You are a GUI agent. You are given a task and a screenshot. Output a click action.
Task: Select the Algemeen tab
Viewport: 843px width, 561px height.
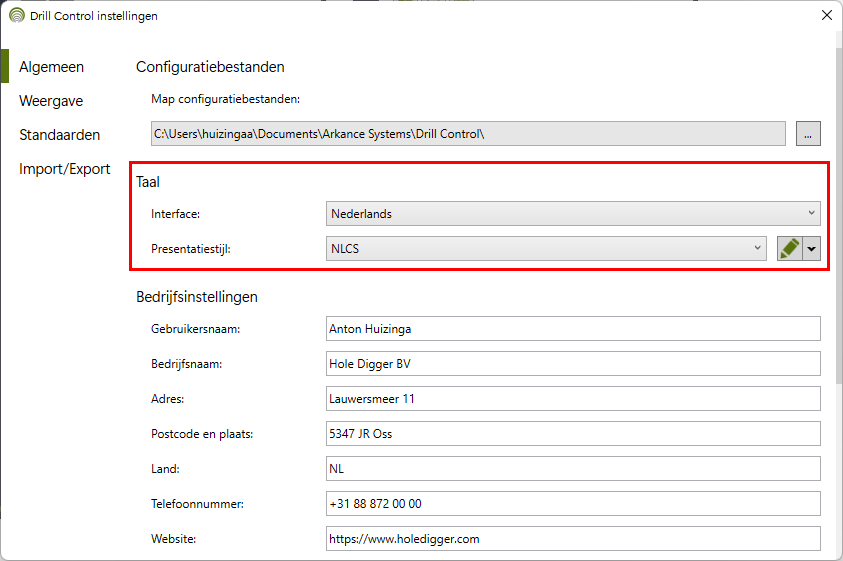pyautogui.click(x=52, y=67)
